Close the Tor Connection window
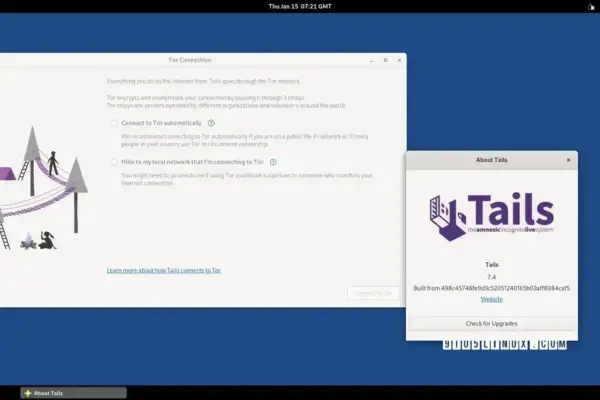The height and width of the screenshot is (400, 600). tap(399, 60)
